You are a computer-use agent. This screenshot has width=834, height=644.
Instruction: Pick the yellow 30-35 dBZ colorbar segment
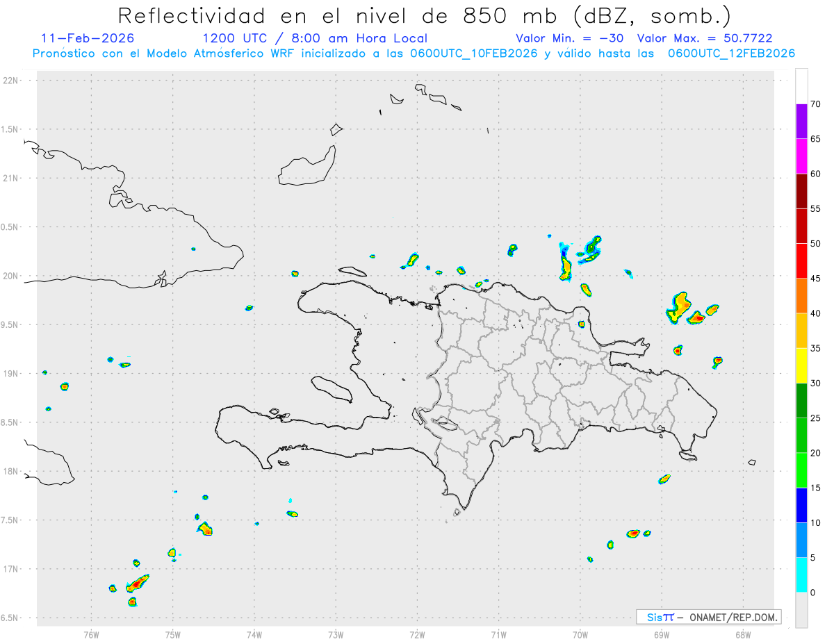801,365
